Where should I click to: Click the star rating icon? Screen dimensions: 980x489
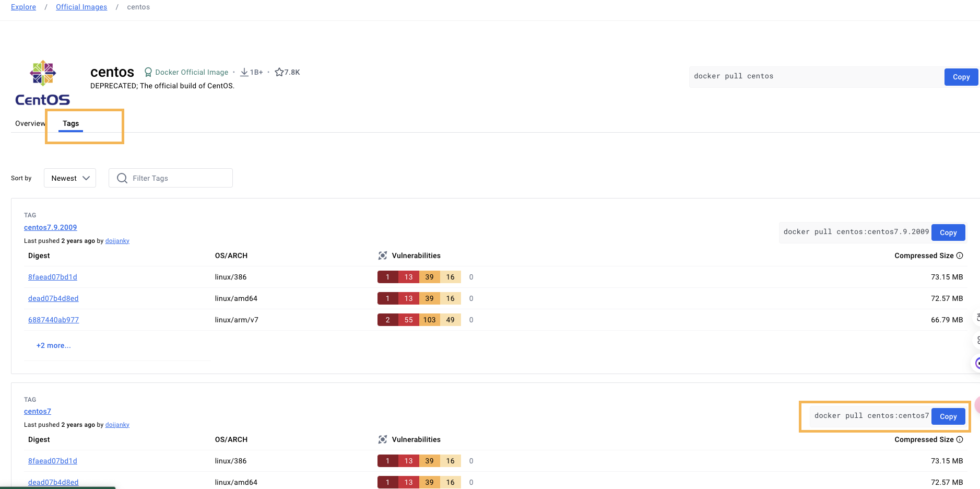(279, 72)
